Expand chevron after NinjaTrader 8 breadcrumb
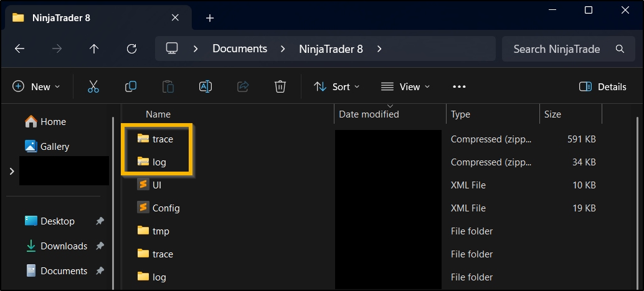This screenshot has height=291, width=644. [x=379, y=48]
